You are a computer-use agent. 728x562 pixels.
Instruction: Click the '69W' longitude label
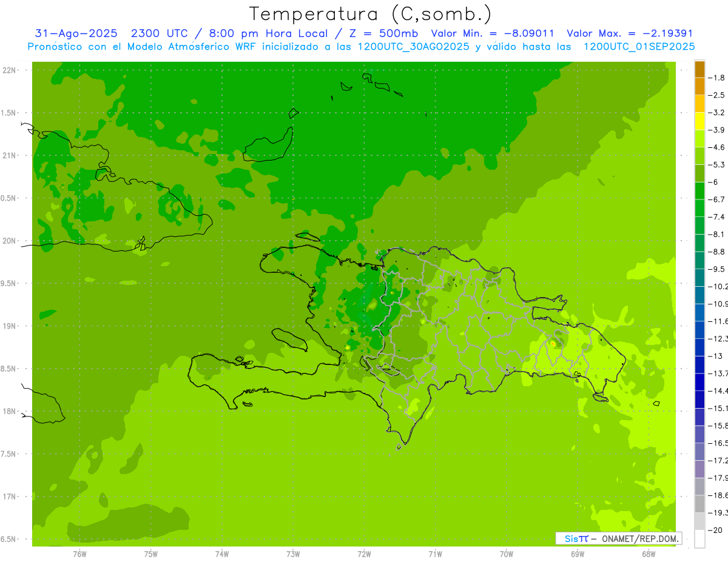click(x=578, y=554)
